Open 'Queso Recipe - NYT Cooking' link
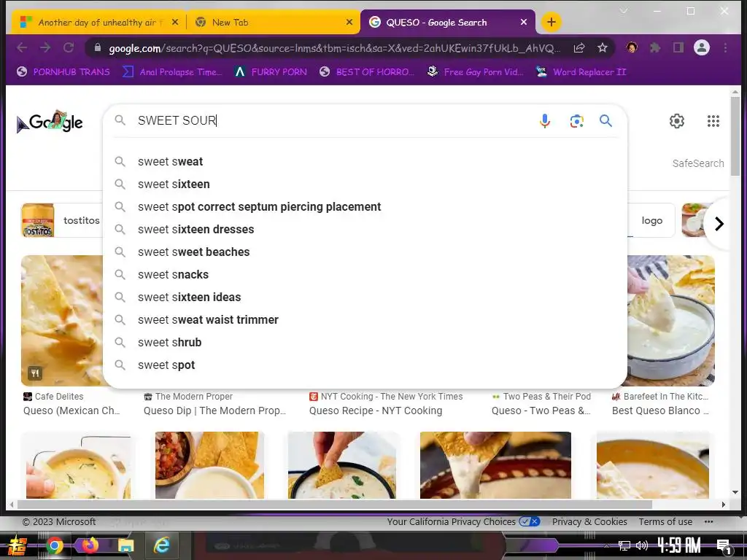The image size is (747, 560). (376, 411)
